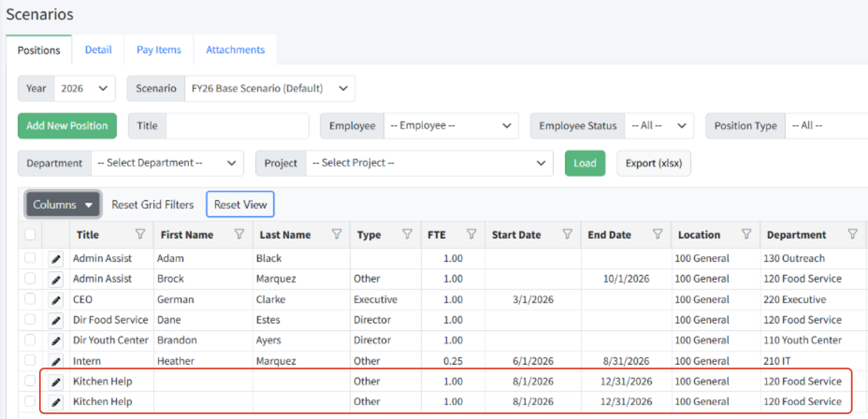The height and width of the screenshot is (419, 868).
Task: Open the Type column filter
Action: pos(408,234)
